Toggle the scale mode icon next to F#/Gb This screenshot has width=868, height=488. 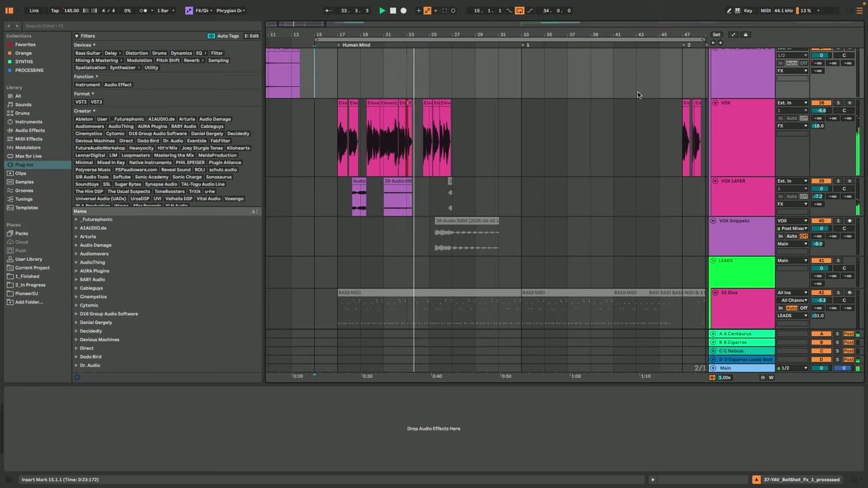coord(189,10)
